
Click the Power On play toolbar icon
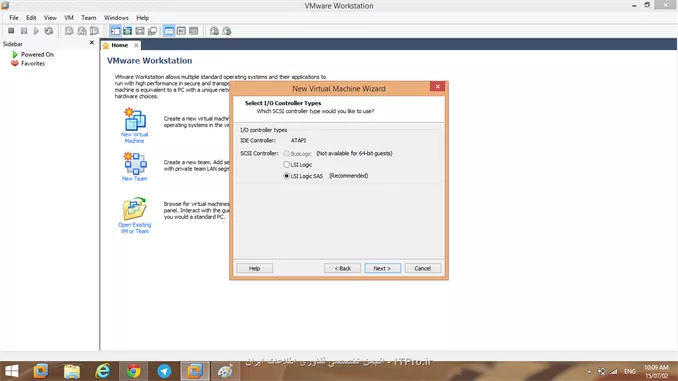[x=36, y=31]
